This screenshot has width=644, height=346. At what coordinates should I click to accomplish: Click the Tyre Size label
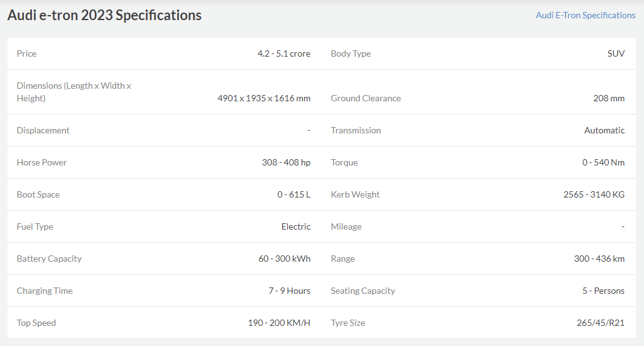(x=348, y=323)
